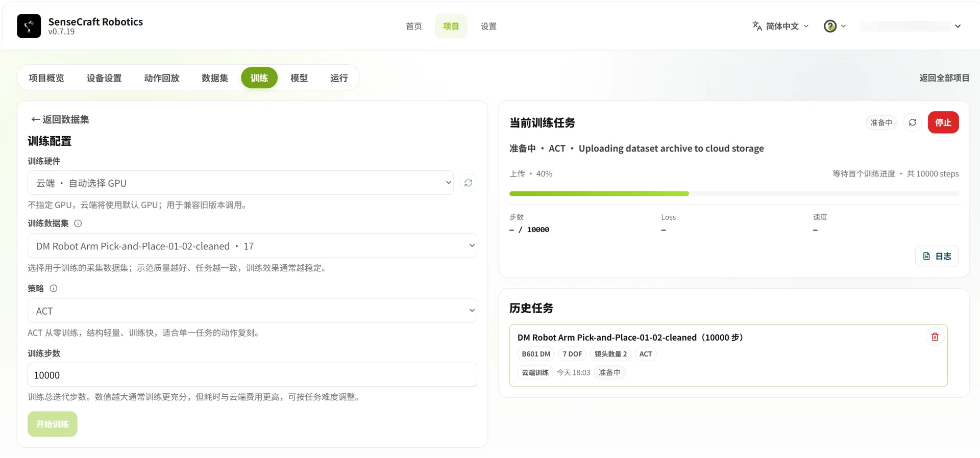980x458 pixels.
Task: Click the language translate icon
Action: click(x=757, y=26)
